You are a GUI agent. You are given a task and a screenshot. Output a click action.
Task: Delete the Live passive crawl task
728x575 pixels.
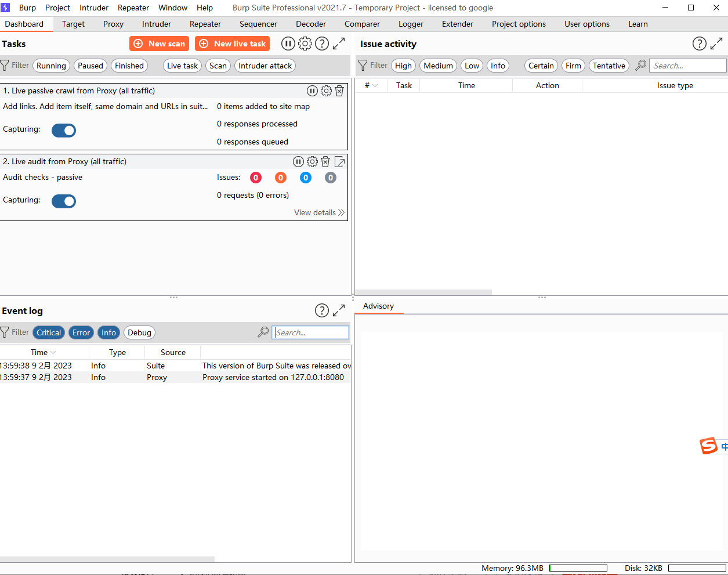[339, 91]
